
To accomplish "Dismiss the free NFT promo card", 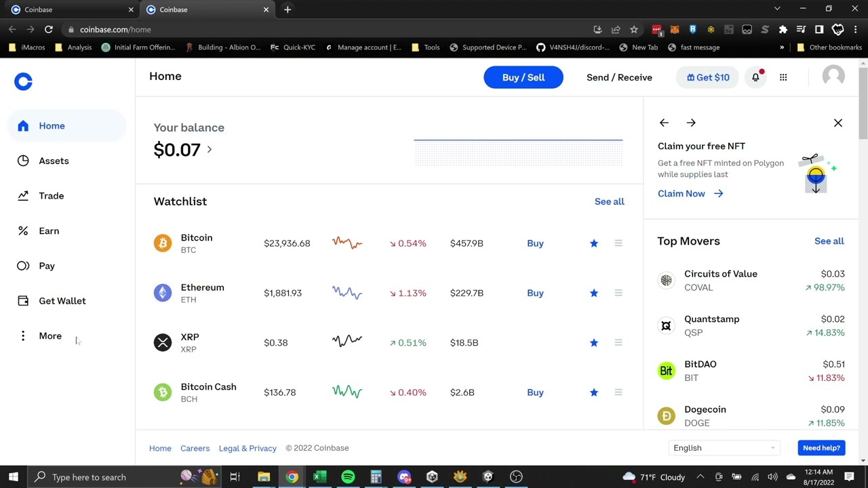I will pos(838,123).
